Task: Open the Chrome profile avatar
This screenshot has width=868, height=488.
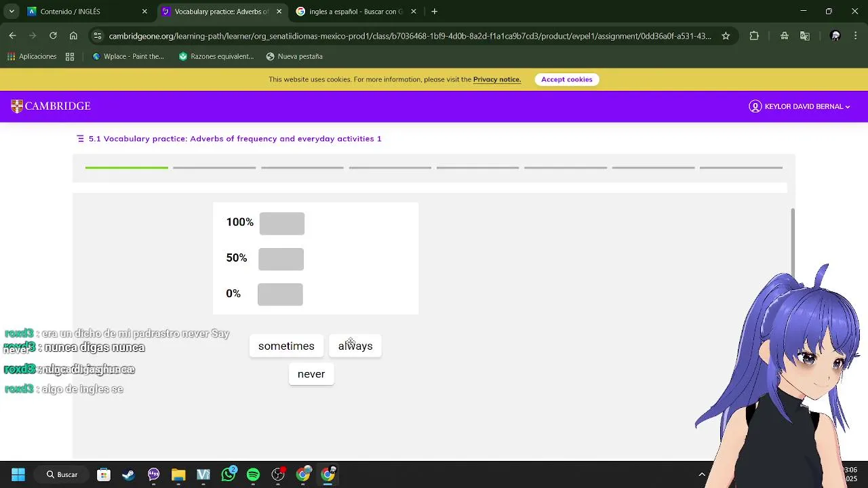Action: (835, 36)
